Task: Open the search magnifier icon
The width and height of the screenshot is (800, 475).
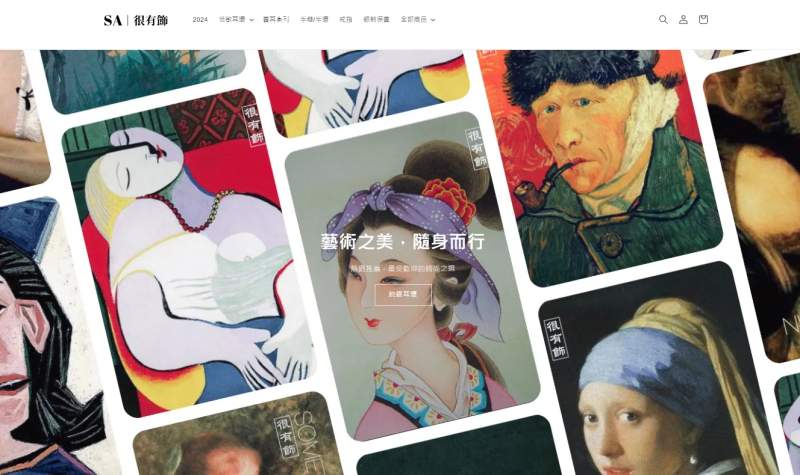Action: click(663, 19)
